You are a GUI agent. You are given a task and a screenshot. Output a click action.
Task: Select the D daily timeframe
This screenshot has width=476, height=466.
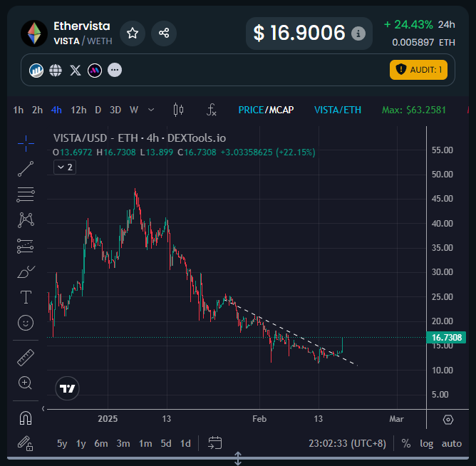coord(98,110)
